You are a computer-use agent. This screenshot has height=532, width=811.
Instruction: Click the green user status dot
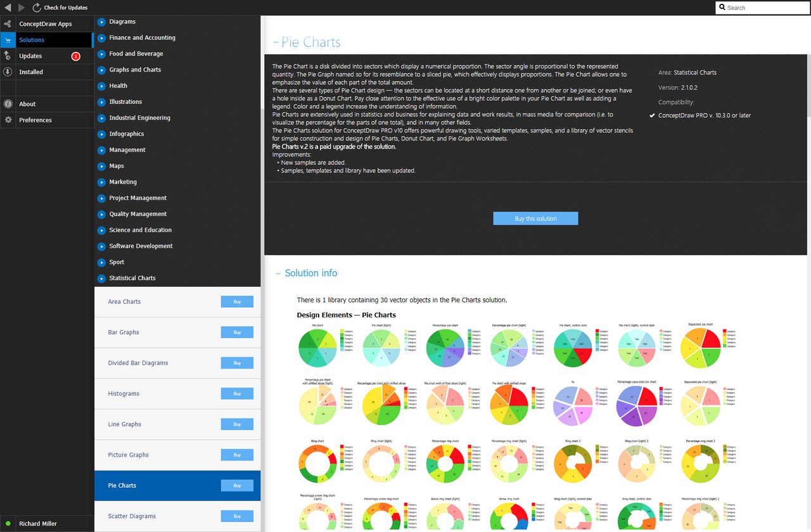[8, 524]
